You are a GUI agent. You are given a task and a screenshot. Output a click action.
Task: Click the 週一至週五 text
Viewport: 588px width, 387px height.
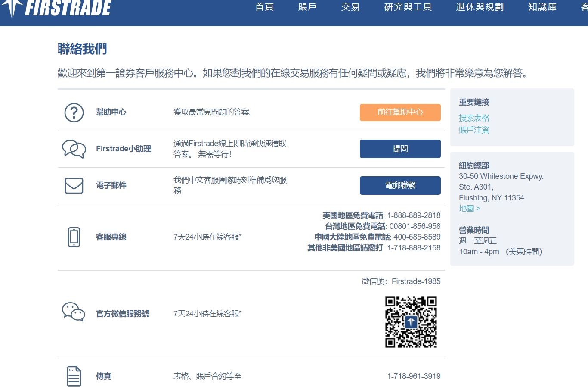coord(478,241)
